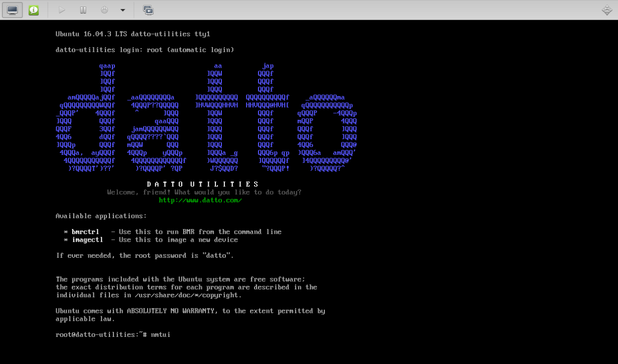618x364 pixels.
Task: Click the http://www.datto.com/ URL
Action: pos(200,201)
